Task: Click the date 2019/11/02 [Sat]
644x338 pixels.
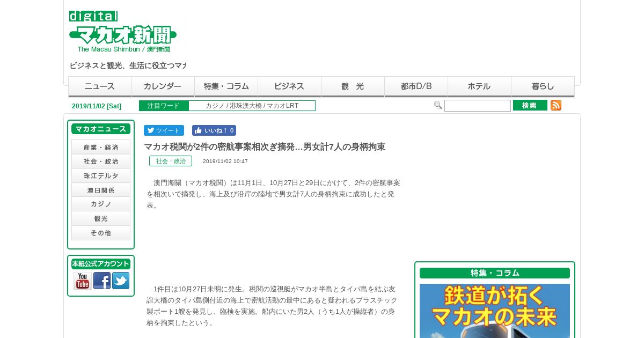Action: pyautogui.click(x=97, y=106)
